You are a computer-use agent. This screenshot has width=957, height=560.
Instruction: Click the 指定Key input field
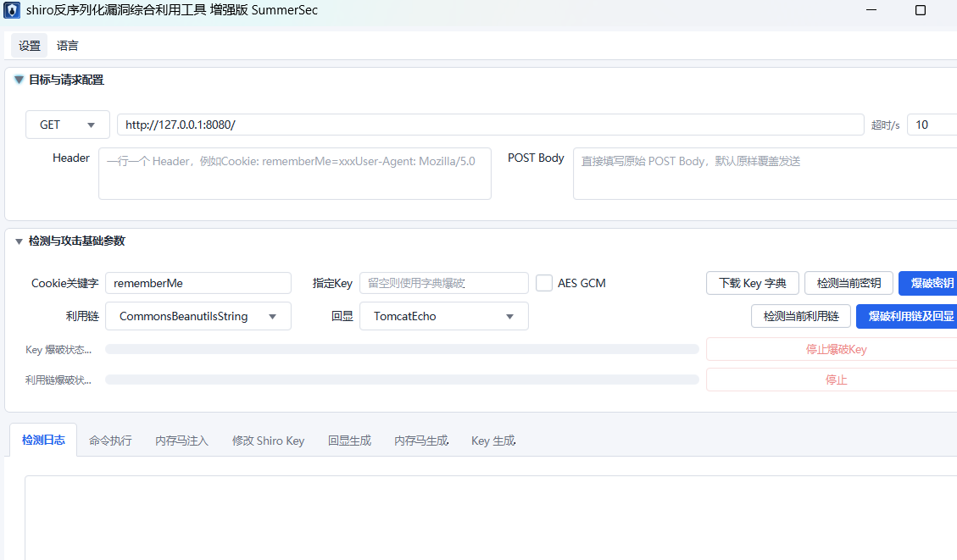(443, 283)
